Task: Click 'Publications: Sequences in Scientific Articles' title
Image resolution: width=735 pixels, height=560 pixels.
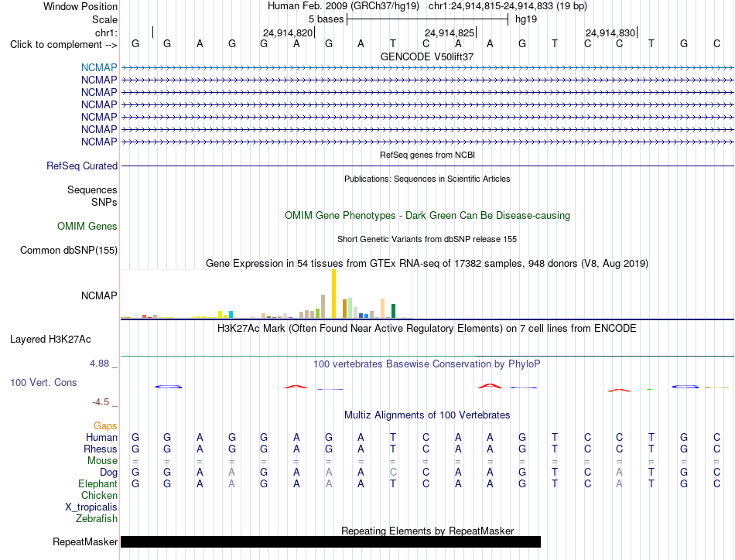Action: (427, 179)
